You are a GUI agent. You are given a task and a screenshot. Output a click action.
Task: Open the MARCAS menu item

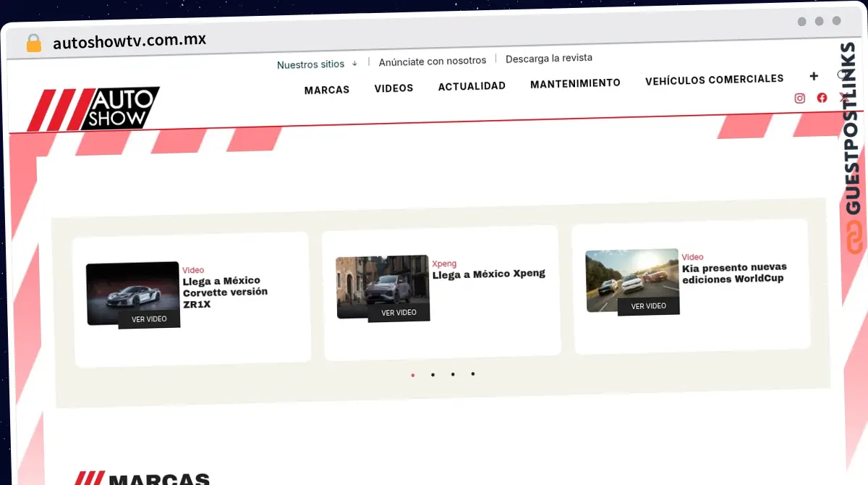coord(327,90)
